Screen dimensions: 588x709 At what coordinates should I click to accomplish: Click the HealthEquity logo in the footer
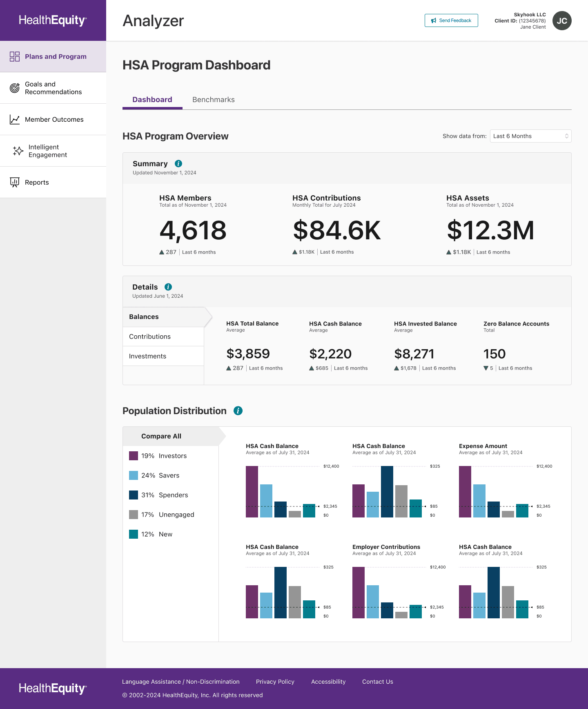click(53, 689)
